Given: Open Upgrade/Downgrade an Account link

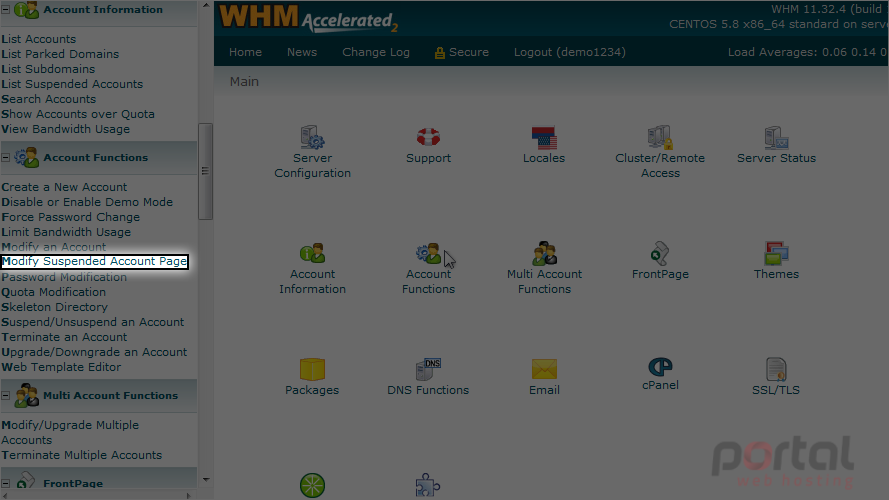Looking at the screenshot, I should point(94,352).
